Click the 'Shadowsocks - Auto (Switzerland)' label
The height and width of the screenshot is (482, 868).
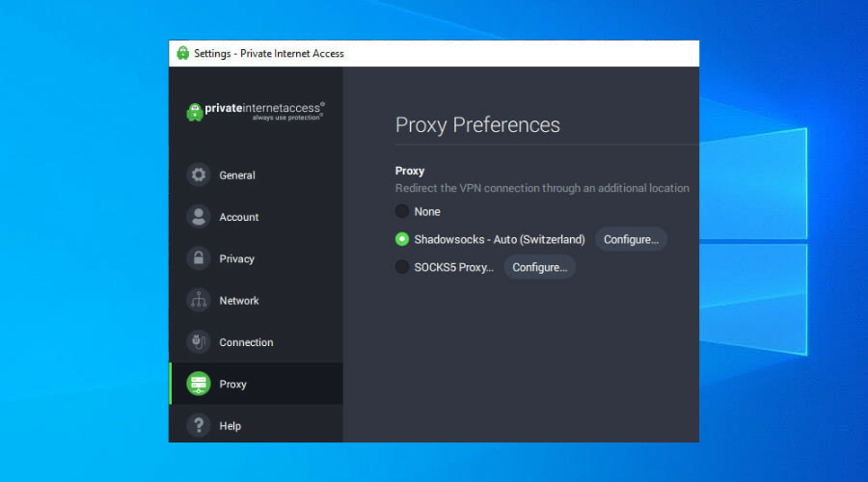tap(500, 240)
